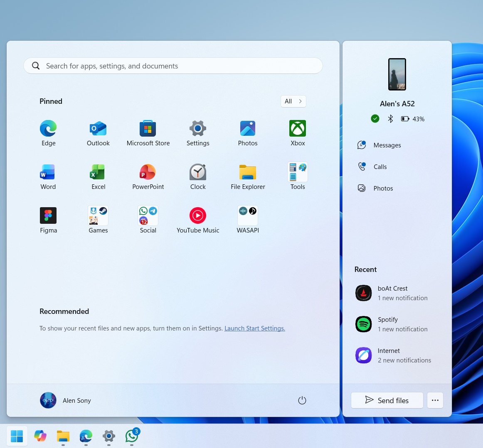Screen dimensions: 483x448
Task: Open File Explorer in pinned grid
Action: pyautogui.click(x=248, y=177)
